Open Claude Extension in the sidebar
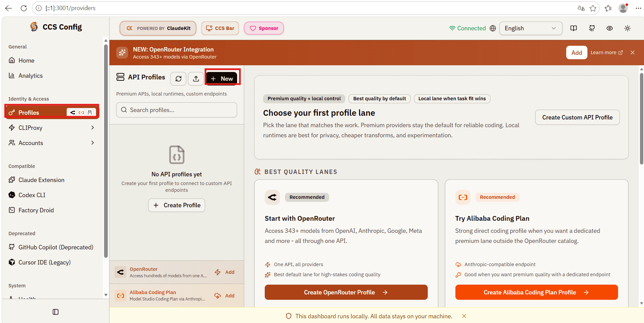644x323 pixels. click(52, 180)
